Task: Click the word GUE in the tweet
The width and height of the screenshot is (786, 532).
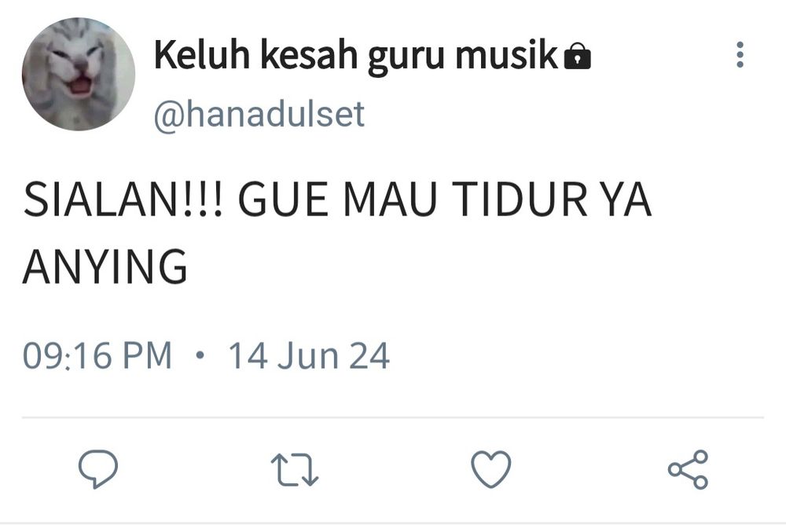Action: 283,200
